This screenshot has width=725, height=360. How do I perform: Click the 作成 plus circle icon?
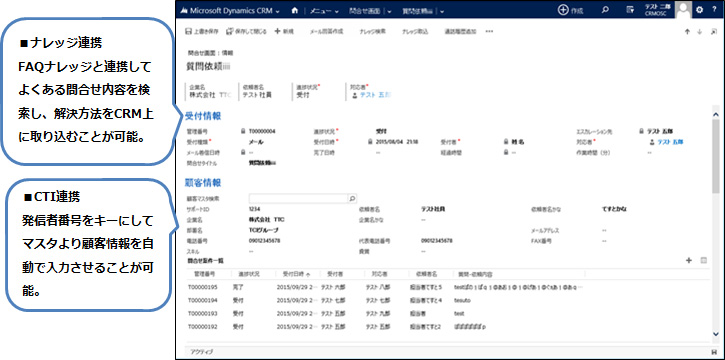[563, 10]
